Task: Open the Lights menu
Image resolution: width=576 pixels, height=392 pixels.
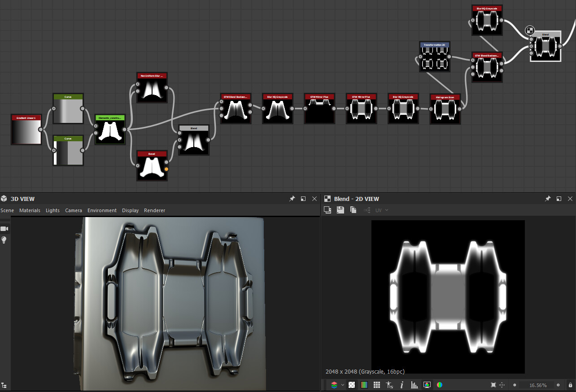Action: coord(52,210)
